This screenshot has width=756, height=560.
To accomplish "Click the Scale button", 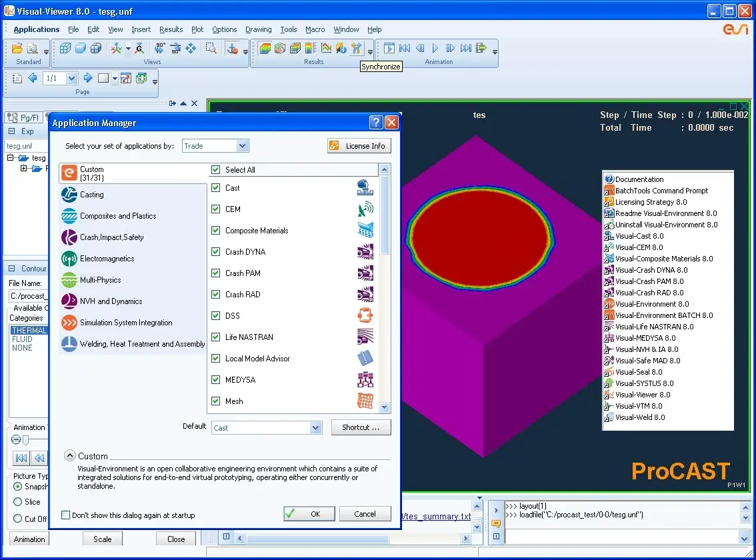I will 102,539.
